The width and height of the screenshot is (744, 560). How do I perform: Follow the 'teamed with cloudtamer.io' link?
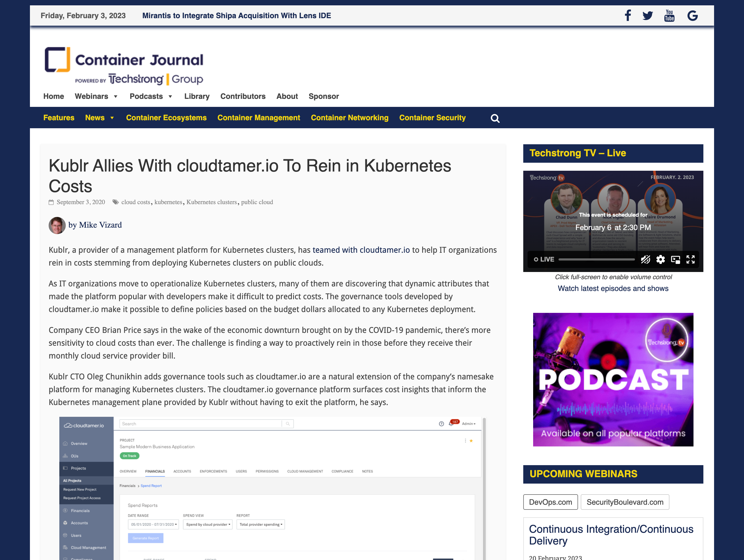pos(361,250)
